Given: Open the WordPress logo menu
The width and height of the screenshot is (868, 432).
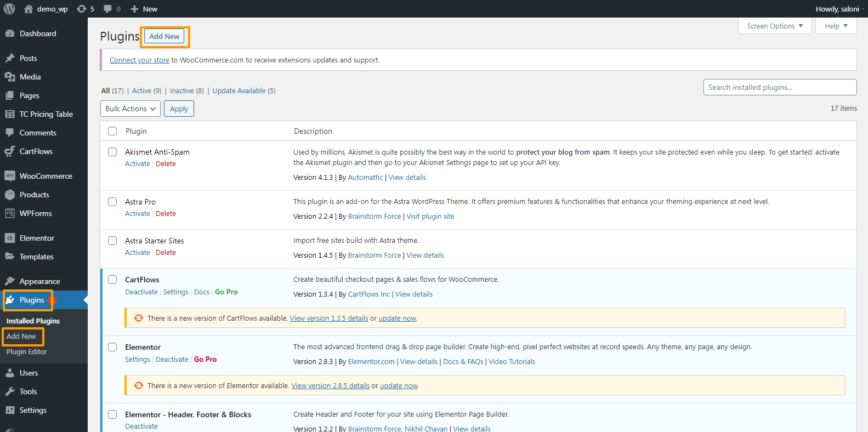Looking at the screenshot, I should pos(9,9).
